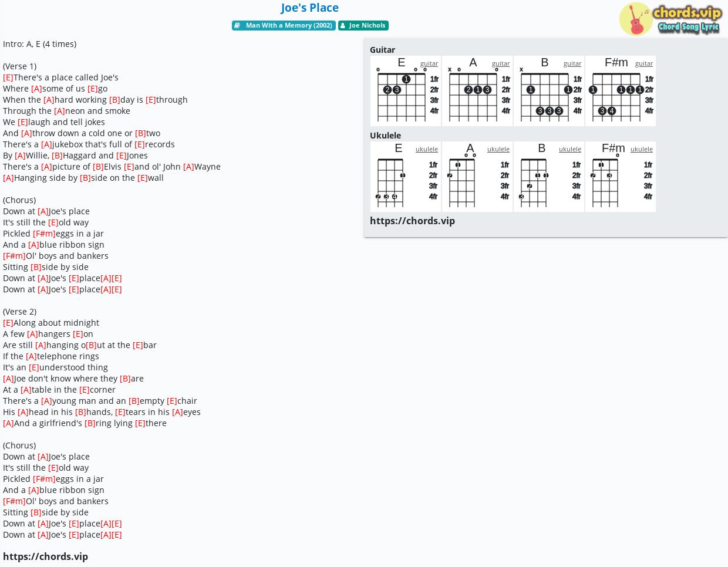Click the [B] chord before 'day is' in Verse 1

click(114, 100)
